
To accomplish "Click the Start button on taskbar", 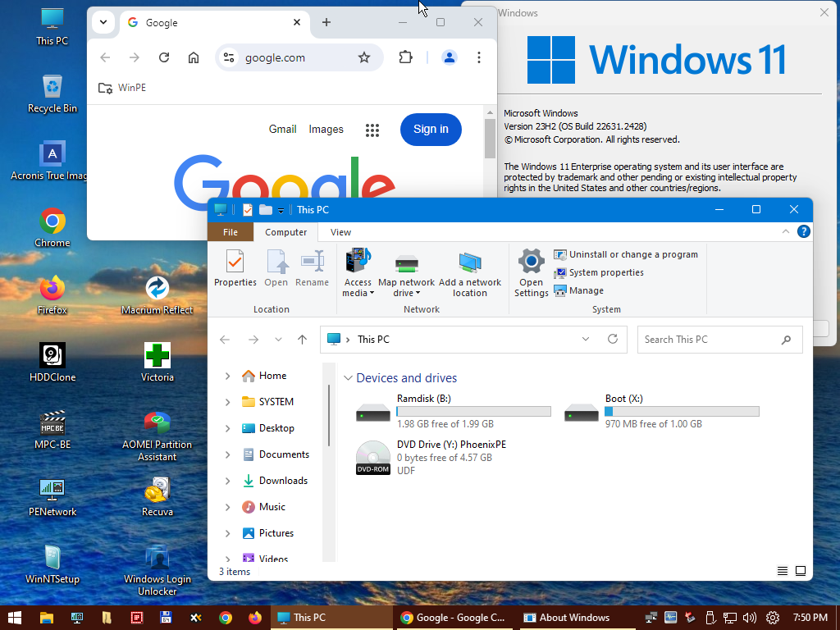I will coord(15,618).
